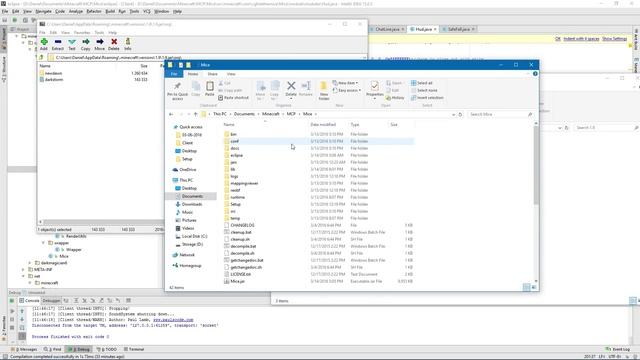Click History in Explorer ribbon
Viewport: 640px width, 360px height.
click(395, 98)
